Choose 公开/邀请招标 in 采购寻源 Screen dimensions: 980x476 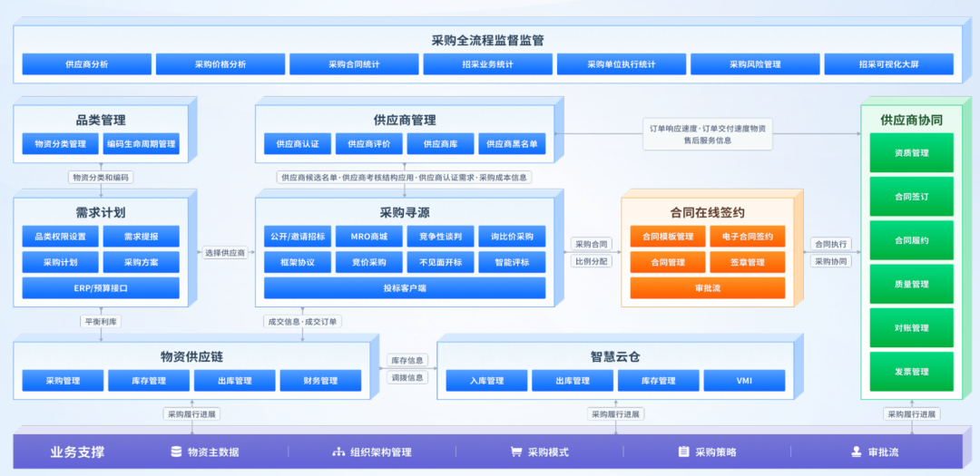pos(298,236)
